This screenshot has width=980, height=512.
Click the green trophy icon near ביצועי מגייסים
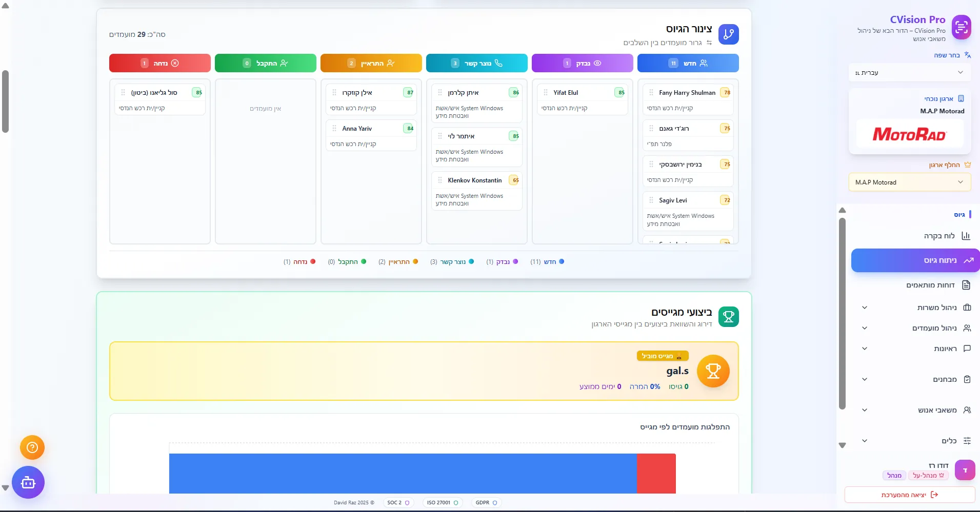tap(729, 317)
